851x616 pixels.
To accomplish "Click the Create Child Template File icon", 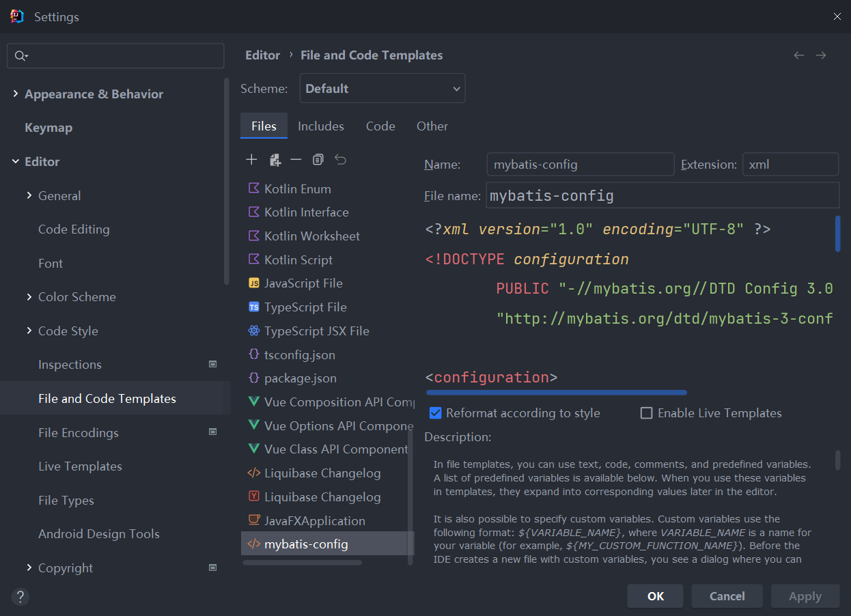I will coord(275,160).
